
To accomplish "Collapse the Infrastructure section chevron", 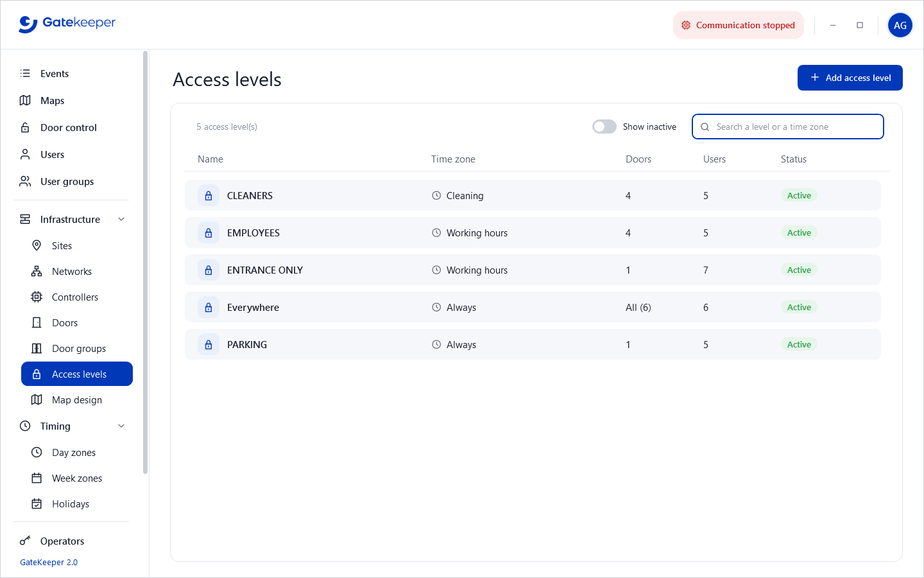I will [121, 219].
